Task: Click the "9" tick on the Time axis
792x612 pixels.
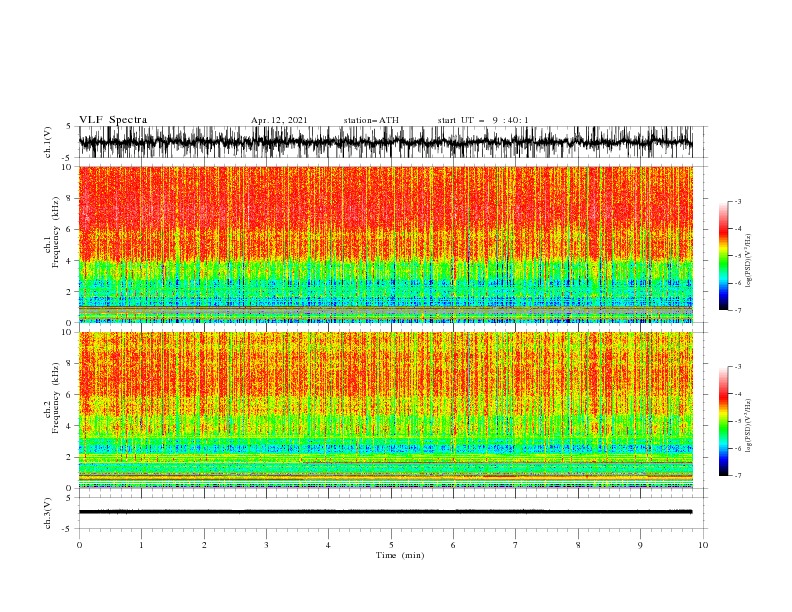Action: pos(640,545)
